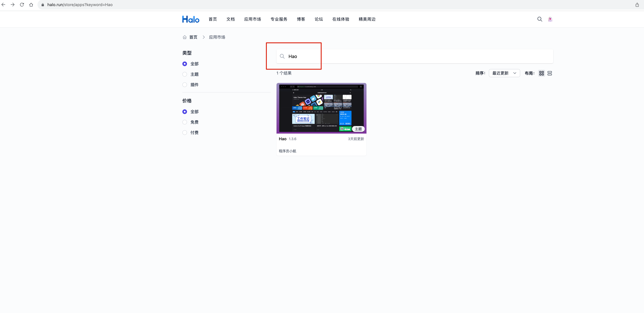Open 文档 in the top navigation
644x313 pixels.
[230, 19]
